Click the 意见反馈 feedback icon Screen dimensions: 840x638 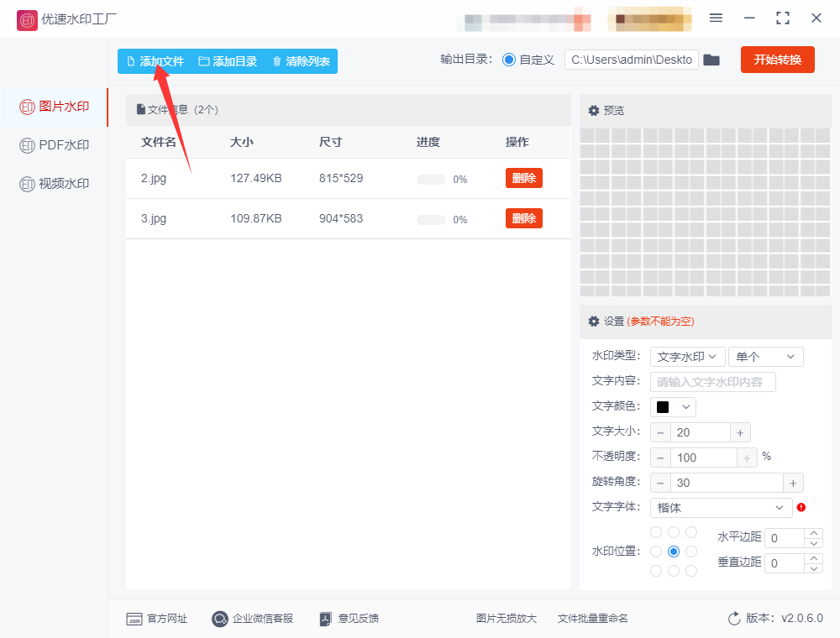tap(326, 620)
